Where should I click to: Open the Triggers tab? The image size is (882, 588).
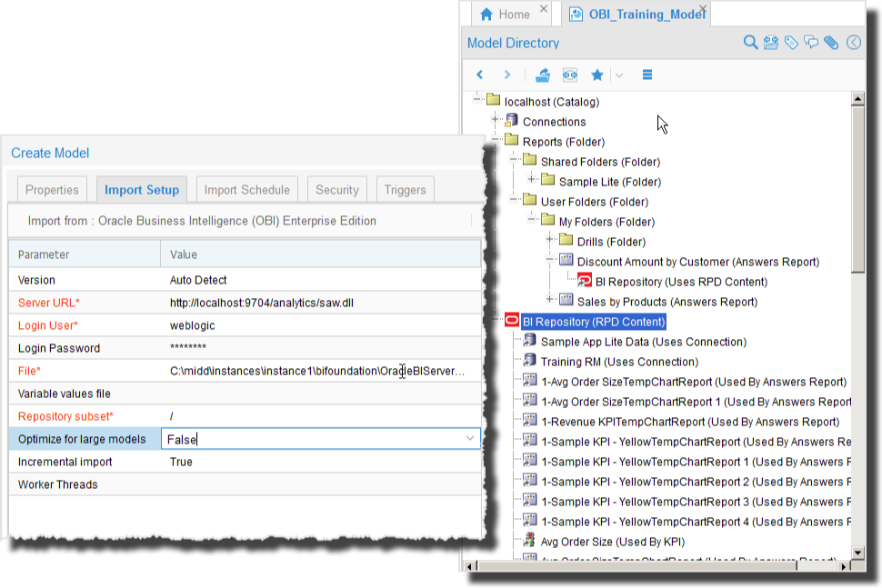405,190
